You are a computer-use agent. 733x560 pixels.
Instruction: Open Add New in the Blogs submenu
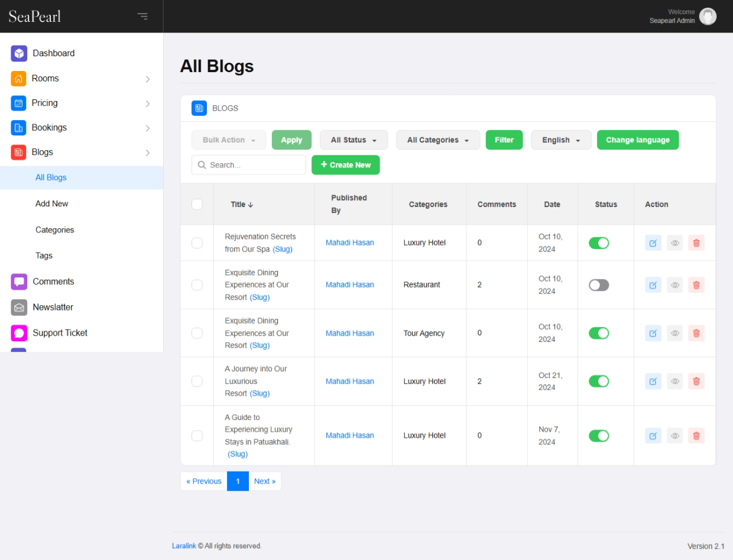click(52, 203)
